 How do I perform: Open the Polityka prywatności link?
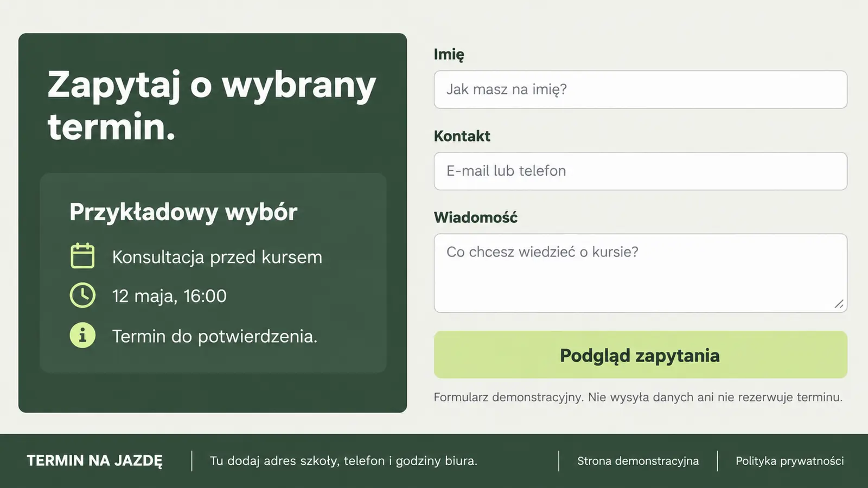789,461
